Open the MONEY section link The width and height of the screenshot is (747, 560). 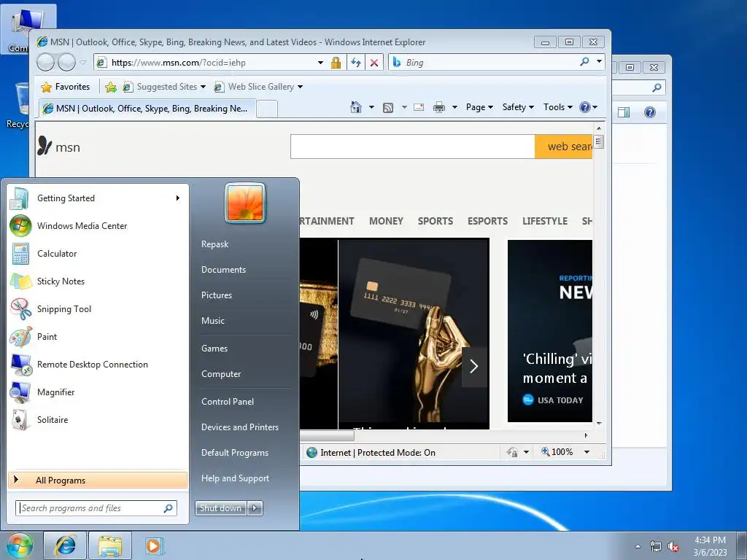click(386, 221)
